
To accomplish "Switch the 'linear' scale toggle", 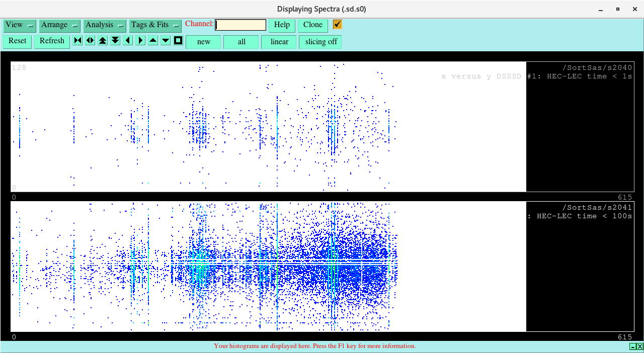I will click(x=279, y=42).
